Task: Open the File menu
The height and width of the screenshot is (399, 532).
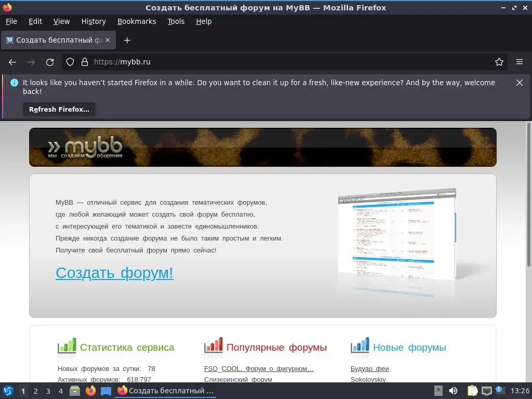Action: pyautogui.click(x=11, y=21)
